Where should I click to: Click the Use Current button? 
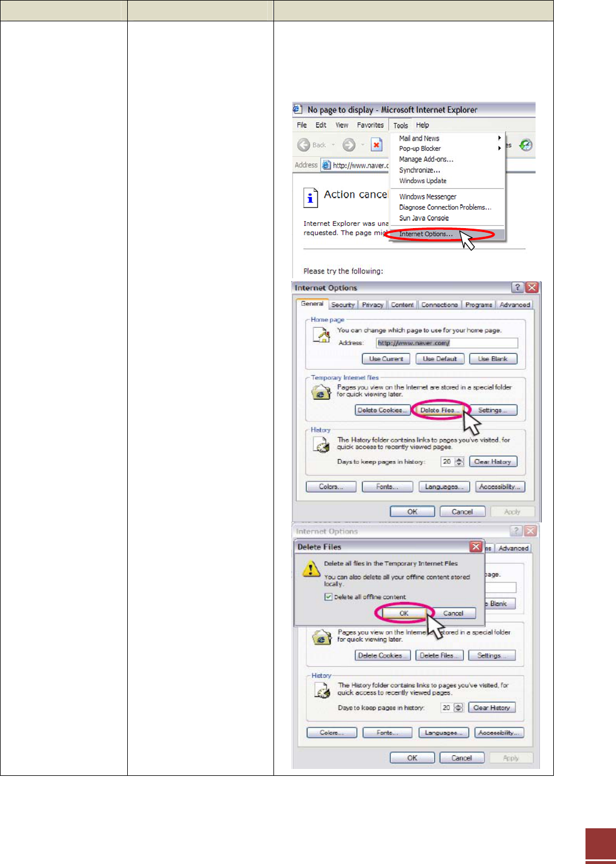(x=386, y=359)
